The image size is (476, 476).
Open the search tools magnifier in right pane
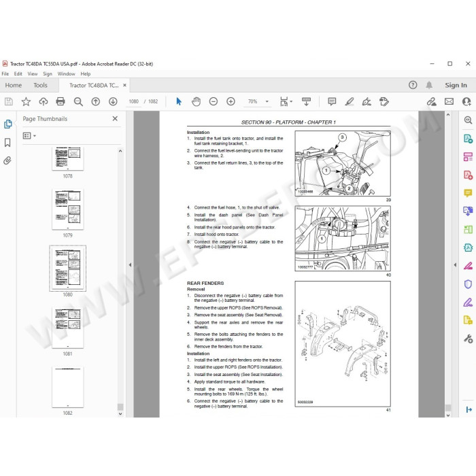[468, 120]
